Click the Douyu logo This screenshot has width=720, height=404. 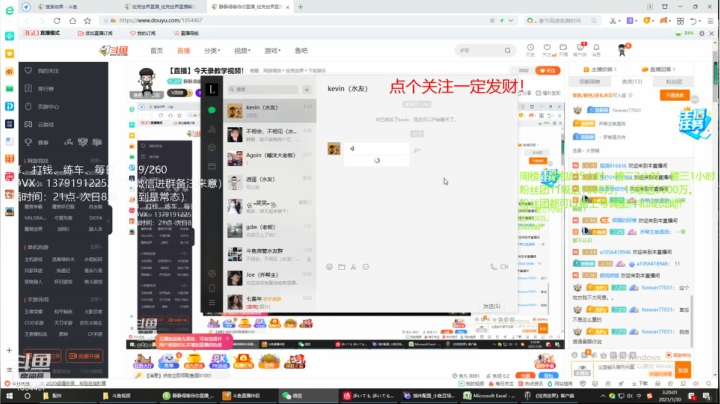tap(114, 50)
